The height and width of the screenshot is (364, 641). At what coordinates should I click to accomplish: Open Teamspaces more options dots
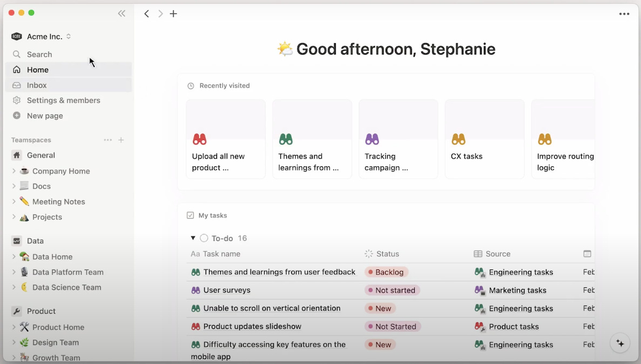click(107, 140)
